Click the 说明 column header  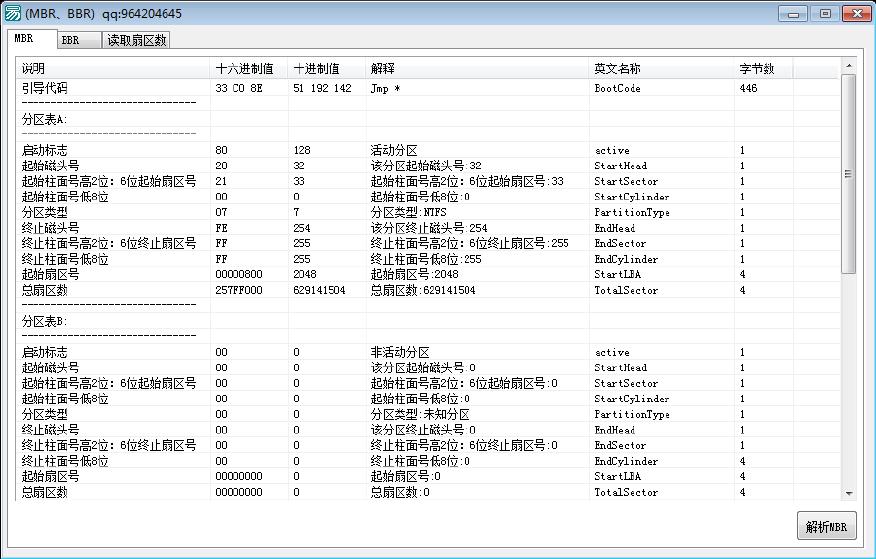[x=112, y=69]
